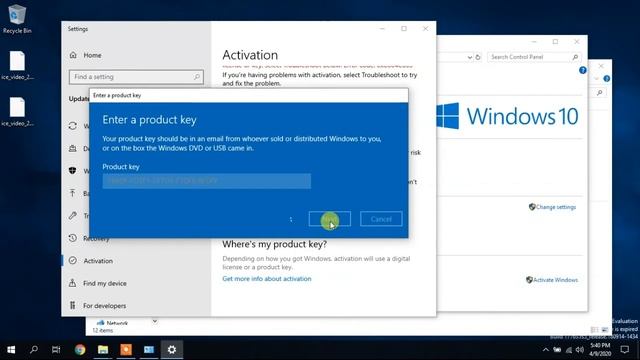The image size is (640, 360).
Task: Open Windows Security shield icon in sidebar
Action: coord(73,171)
